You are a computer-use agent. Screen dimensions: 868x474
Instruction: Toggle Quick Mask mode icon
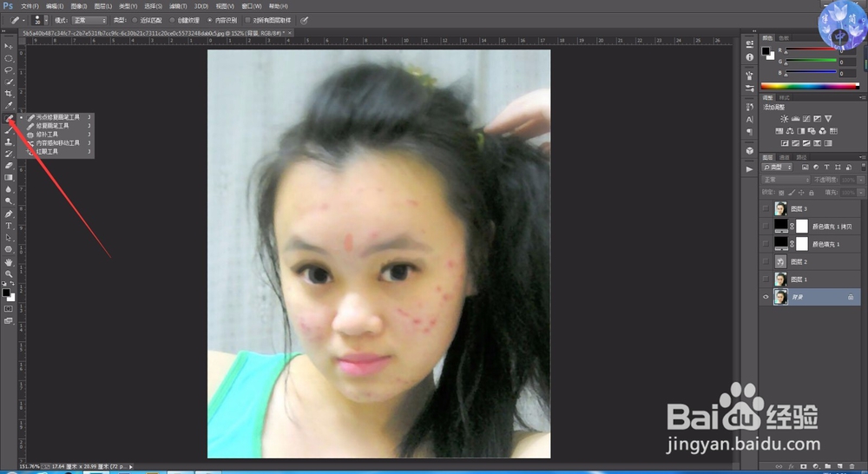click(9, 308)
